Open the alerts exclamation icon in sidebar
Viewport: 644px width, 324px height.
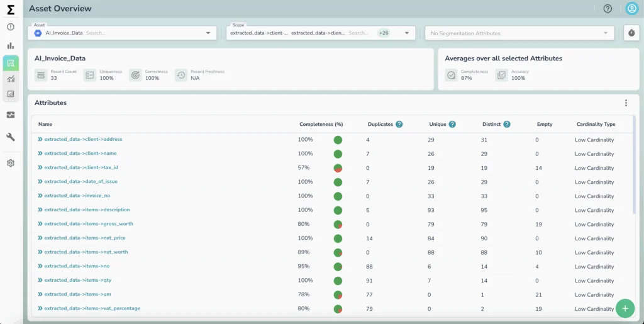coord(11,27)
